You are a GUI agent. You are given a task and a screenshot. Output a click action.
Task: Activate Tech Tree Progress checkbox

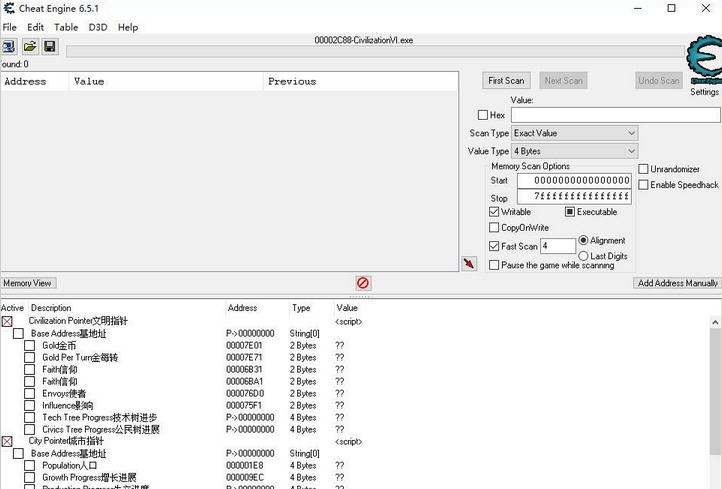[x=29, y=417]
